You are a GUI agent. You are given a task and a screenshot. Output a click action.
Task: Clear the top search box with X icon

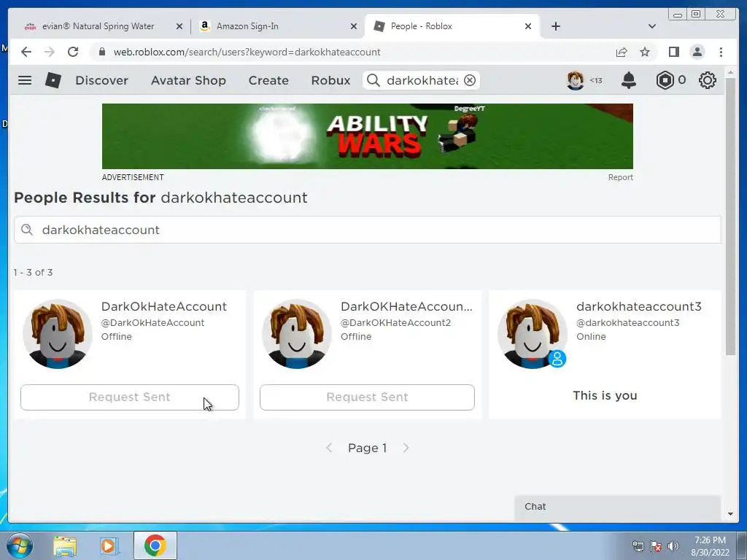click(x=470, y=80)
